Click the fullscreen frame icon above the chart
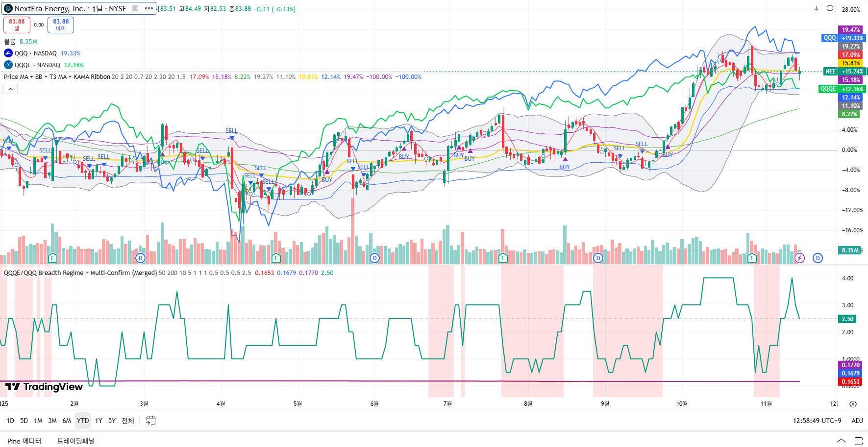The image size is (868, 447). point(830,8)
